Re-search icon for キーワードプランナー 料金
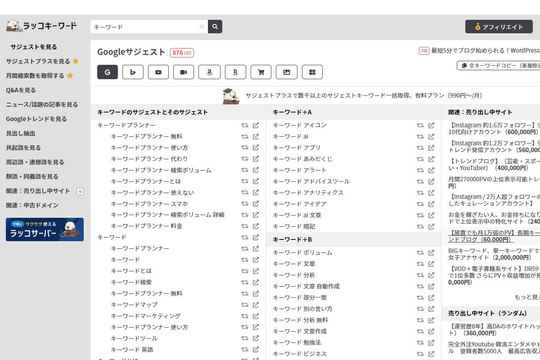This screenshot has width=540, height=360. (245, 226)
